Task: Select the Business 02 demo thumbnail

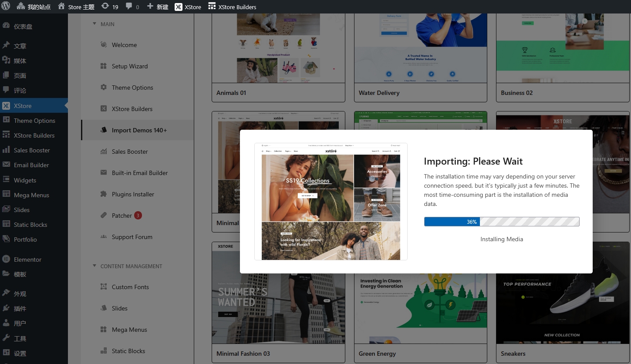Action: (x=563, y=48)
